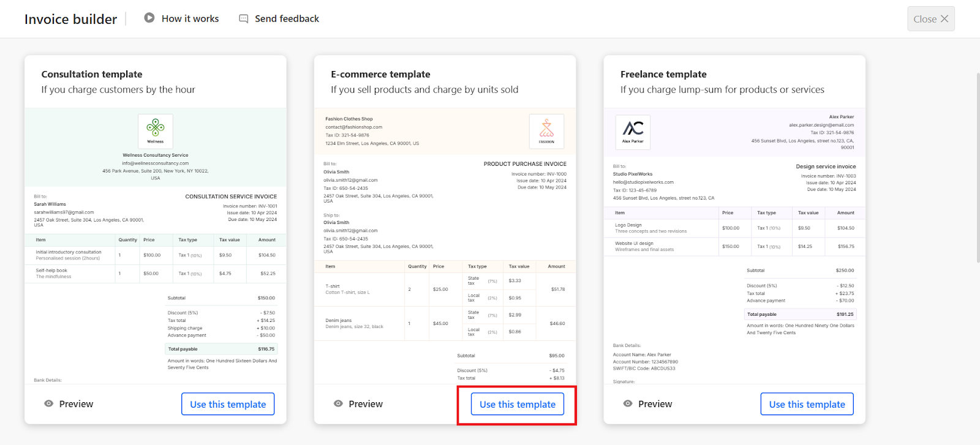Choose Use this template for Freelance
This screenshot has width=980, height=445.
tap(807, 404)
